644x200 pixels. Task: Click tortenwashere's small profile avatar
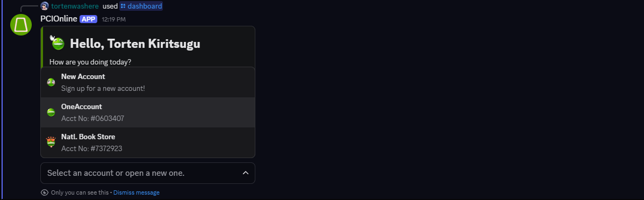click(x=45, y=6)
